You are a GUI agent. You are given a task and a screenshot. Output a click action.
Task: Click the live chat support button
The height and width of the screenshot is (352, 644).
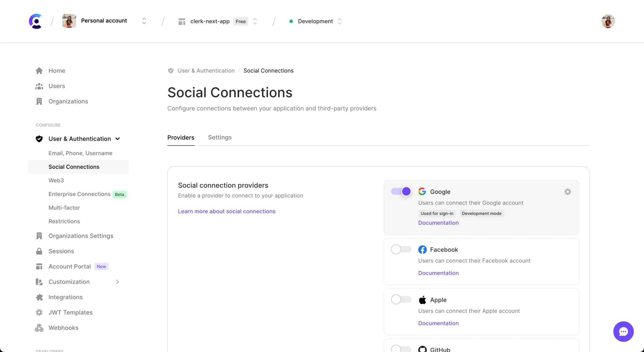623,331
